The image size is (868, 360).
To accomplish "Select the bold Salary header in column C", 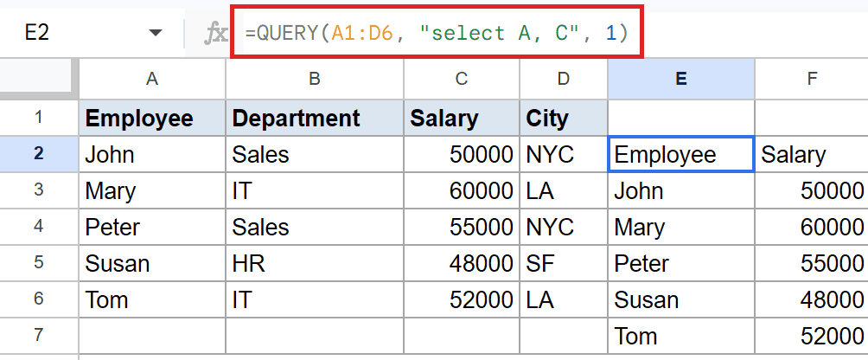I will (x=462, y=118).
